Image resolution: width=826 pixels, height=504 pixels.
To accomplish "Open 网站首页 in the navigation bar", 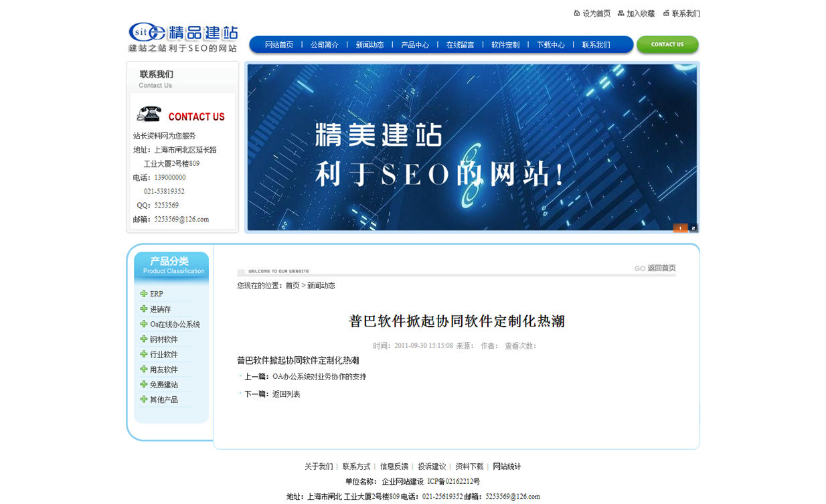I will [279, 45].
